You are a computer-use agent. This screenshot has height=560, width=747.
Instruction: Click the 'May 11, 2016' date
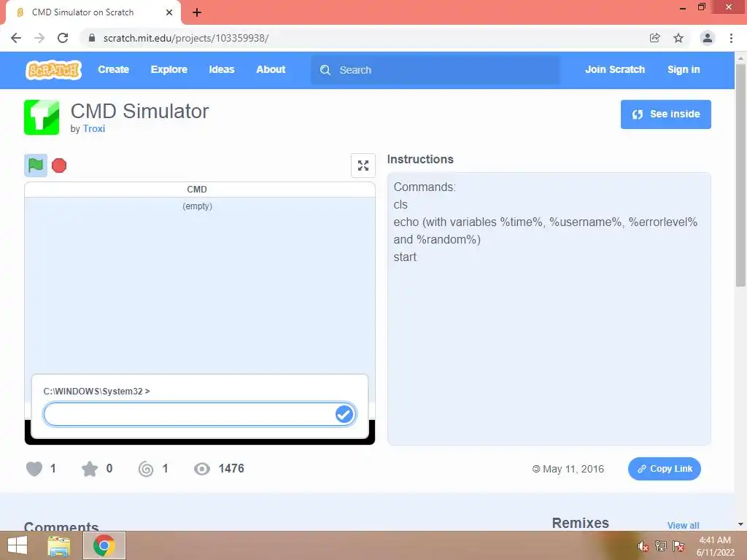(573, 469)
